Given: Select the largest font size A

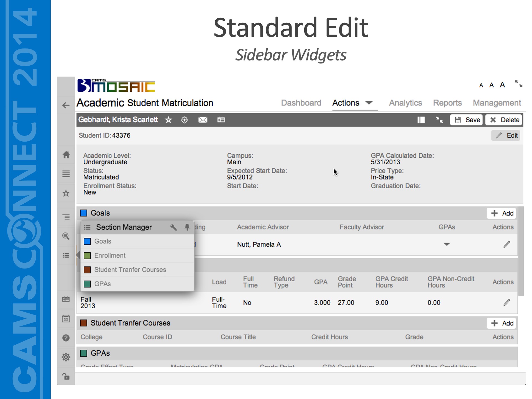Looking at the screenshot, I should tap(502, 85).
